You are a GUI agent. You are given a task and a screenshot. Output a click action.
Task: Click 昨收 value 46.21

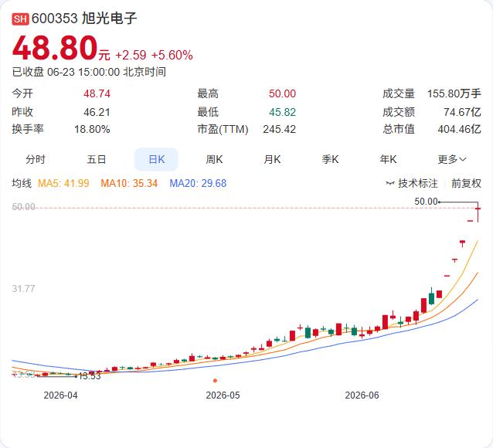pyautogui.click(x=97, y=112)
